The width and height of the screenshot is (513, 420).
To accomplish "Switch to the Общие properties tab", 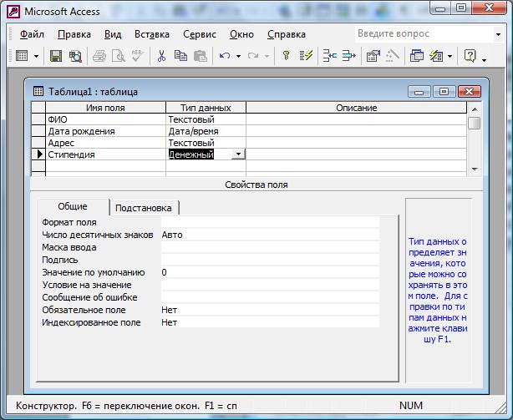I will click(73, 206).
